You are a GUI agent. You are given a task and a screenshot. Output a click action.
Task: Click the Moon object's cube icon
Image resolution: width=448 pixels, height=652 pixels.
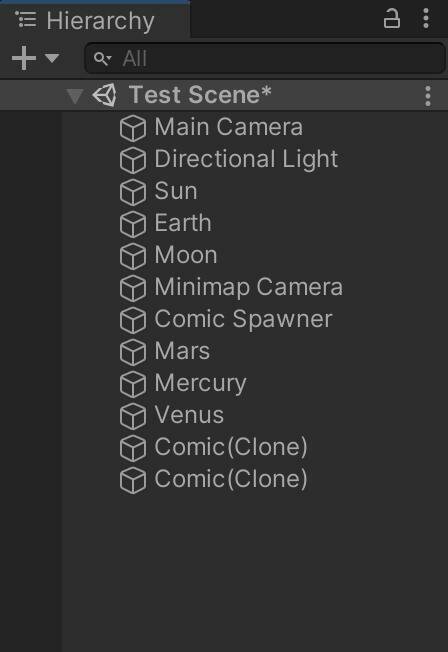coord(133,256)
